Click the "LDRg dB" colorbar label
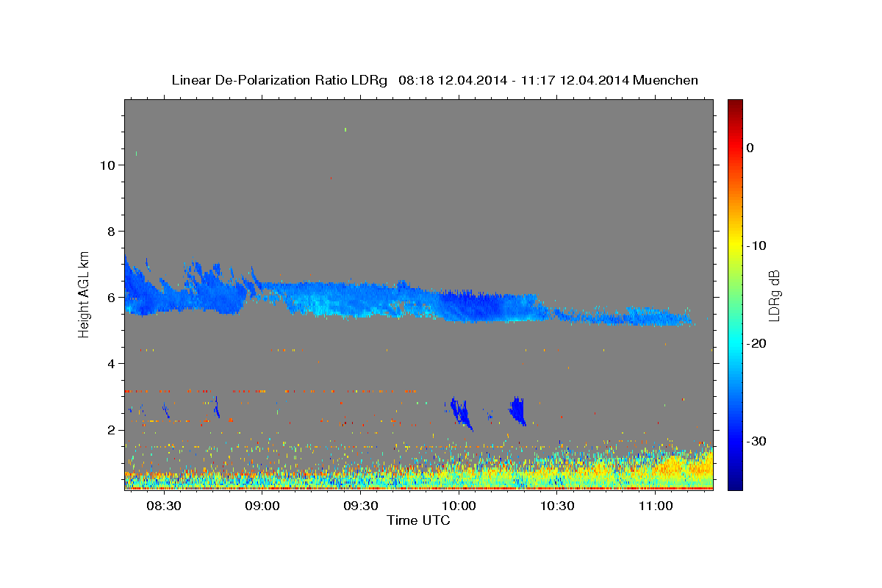The width and height of the screenshot is (882, 588). pyautogui.click(x=773, y=296)
